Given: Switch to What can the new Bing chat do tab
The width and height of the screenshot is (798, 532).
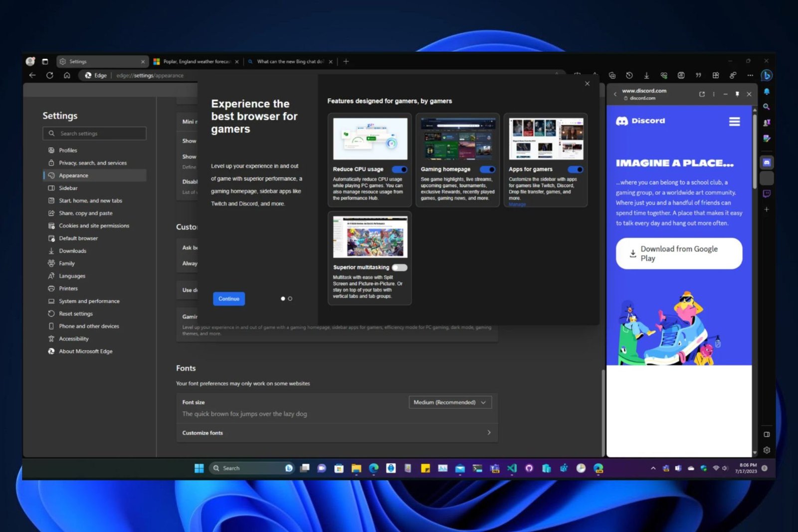Looking at the screenshot, I should coord(290,61).
